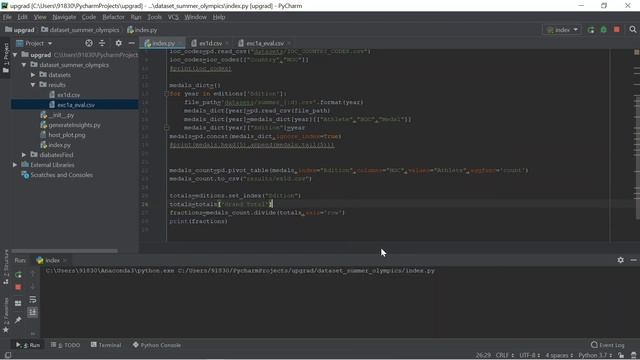Open the Help menu
The image size is (640, 360).
[219, 17]
